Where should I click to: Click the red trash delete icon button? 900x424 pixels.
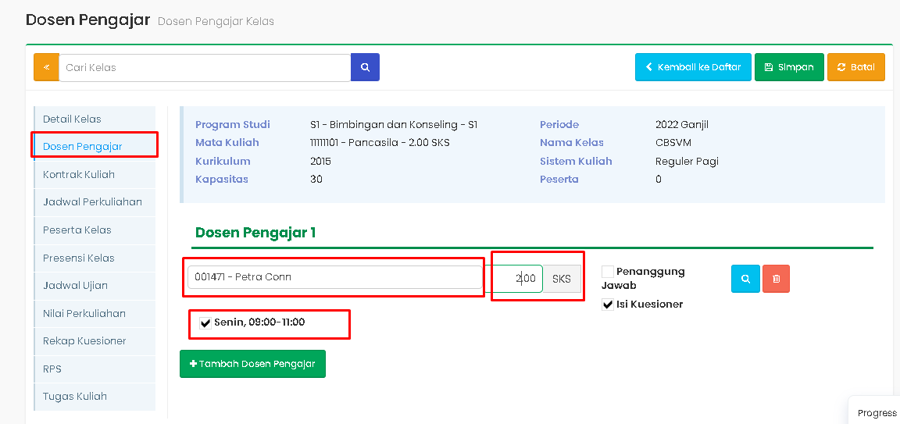[776, 279]
